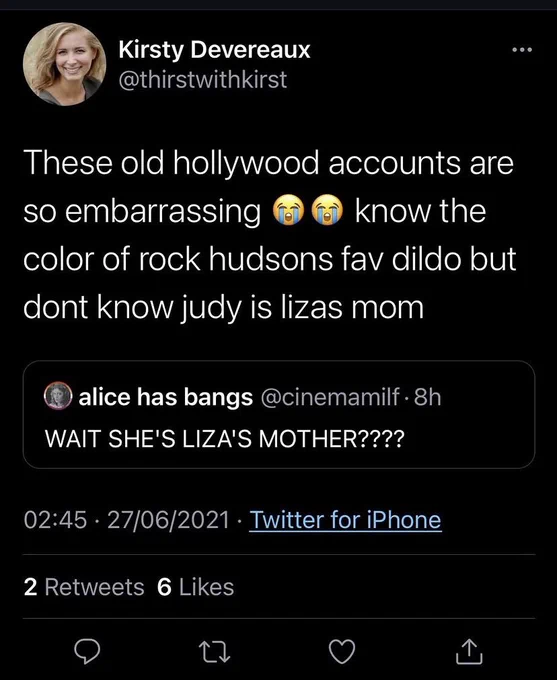The image size is (557, 680).
Task: Tap the @cinemamilf handle in quoted tweet
Action: pos(330,397)
